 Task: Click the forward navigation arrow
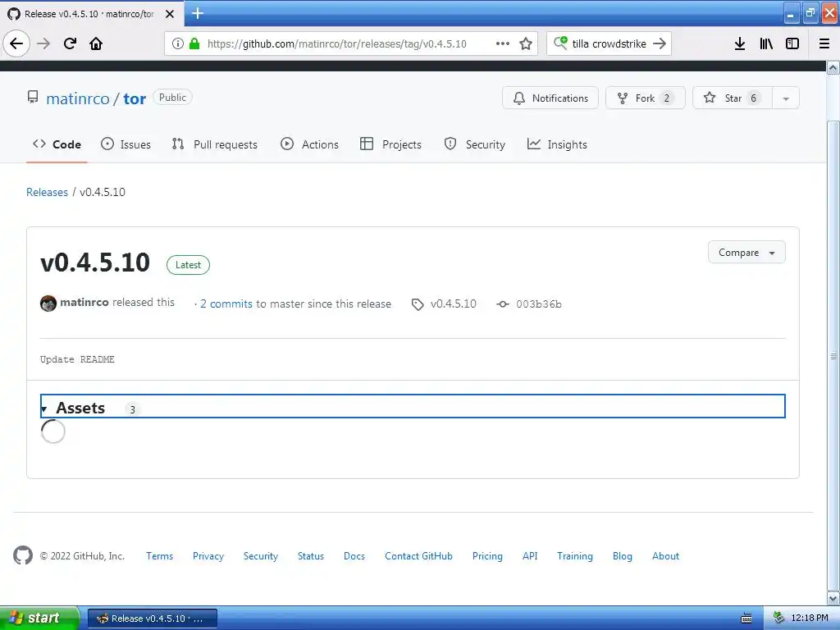pyautogui.click(x=43, y=43)
